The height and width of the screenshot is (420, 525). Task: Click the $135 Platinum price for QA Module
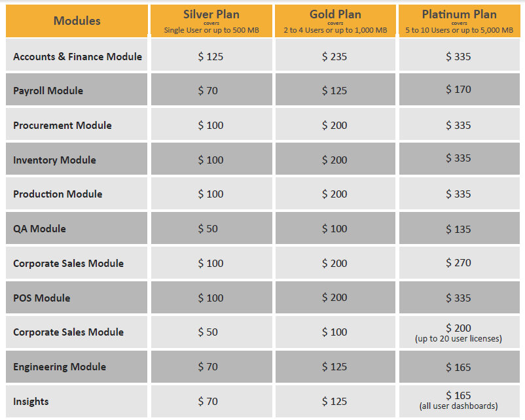pyautogui.click(x=458, y=229)
